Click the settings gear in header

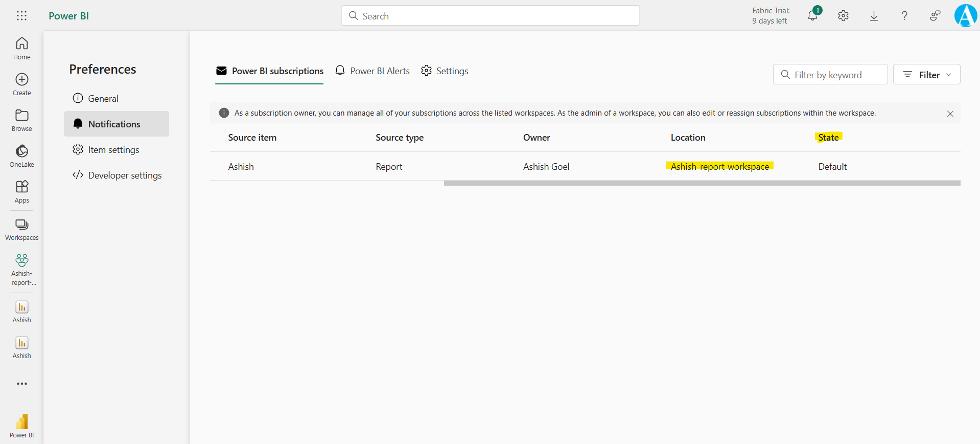[843, 16]
